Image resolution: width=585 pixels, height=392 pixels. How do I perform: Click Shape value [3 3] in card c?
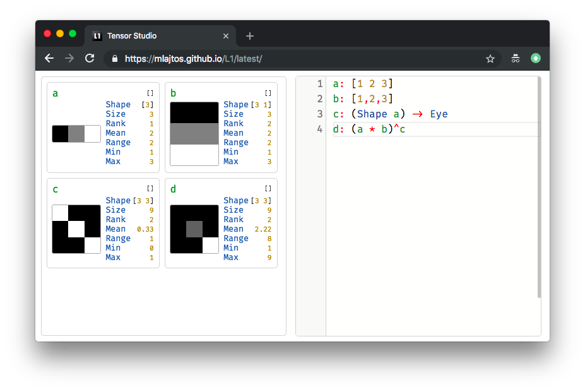coord(143,201)
